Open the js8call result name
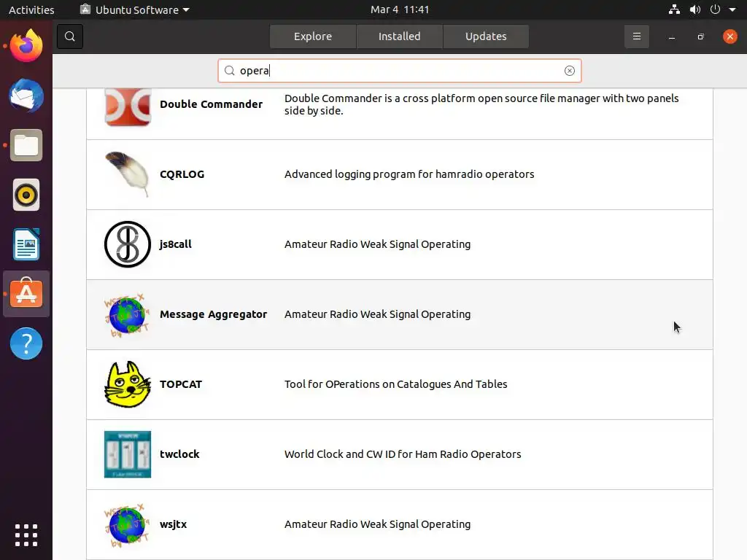 coord(175,244)
